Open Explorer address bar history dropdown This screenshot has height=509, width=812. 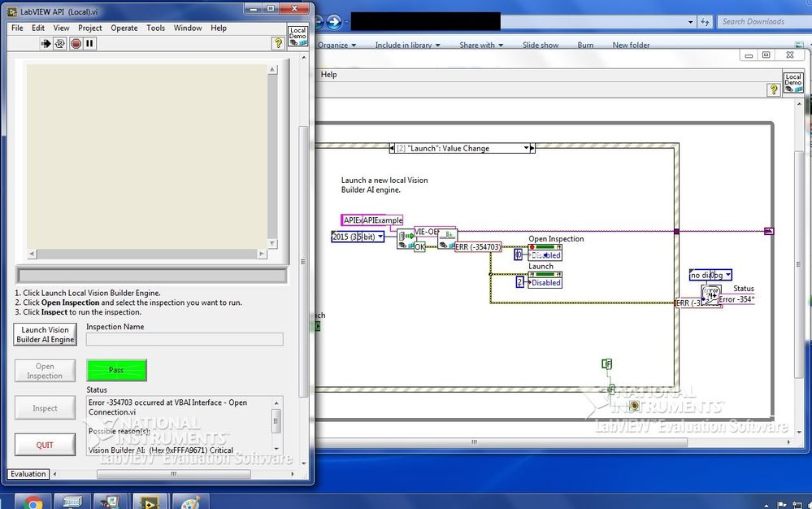point(690,22)
